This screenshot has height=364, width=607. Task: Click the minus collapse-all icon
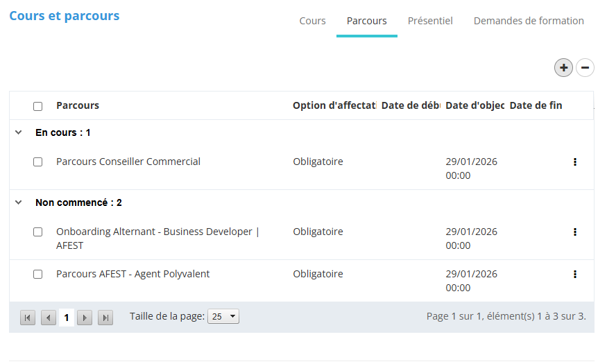coord(585,67)
